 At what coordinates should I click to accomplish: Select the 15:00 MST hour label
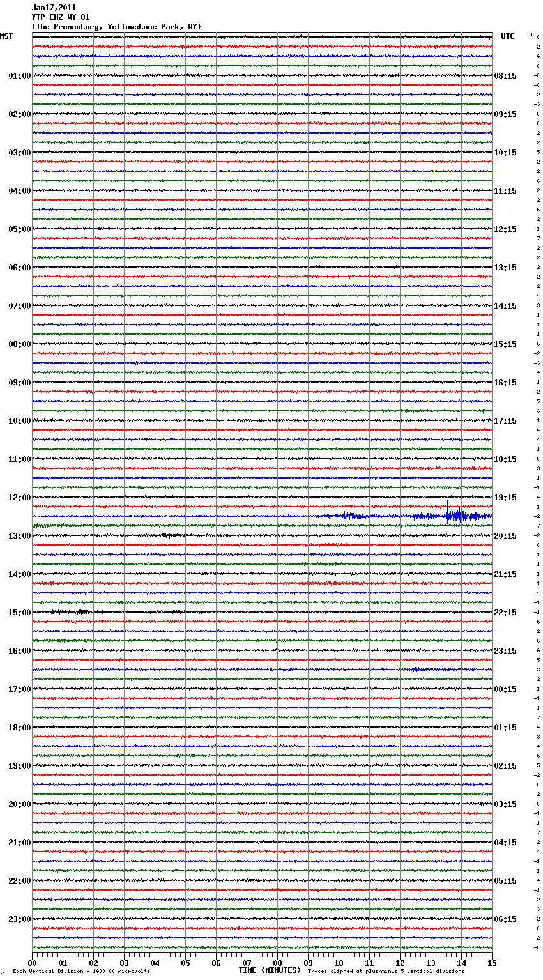[20, 613]
